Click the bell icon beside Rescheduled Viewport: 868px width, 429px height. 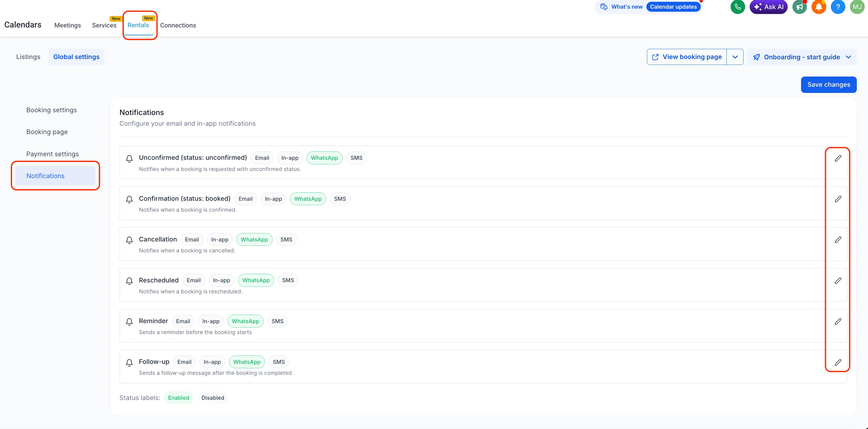tap(129, 281)
